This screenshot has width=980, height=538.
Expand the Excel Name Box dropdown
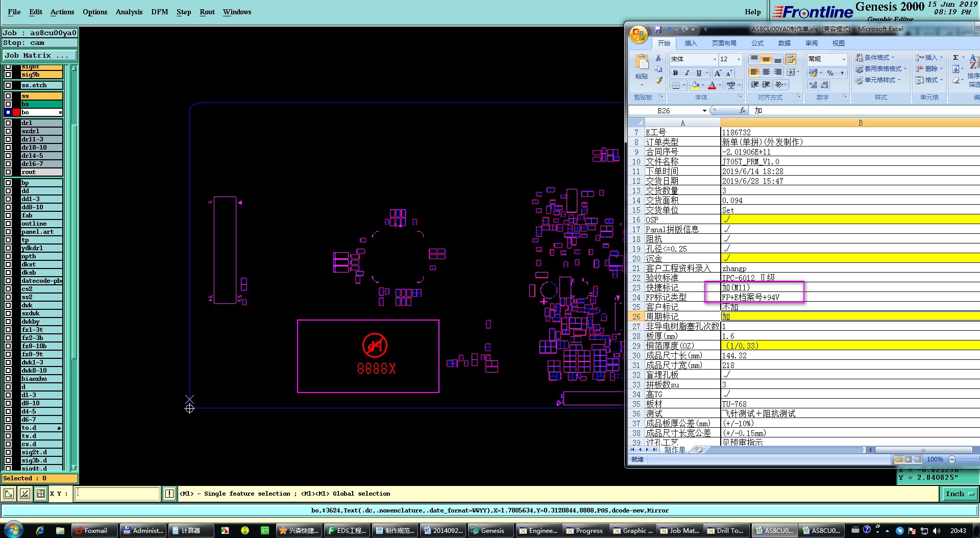point(704,111)
